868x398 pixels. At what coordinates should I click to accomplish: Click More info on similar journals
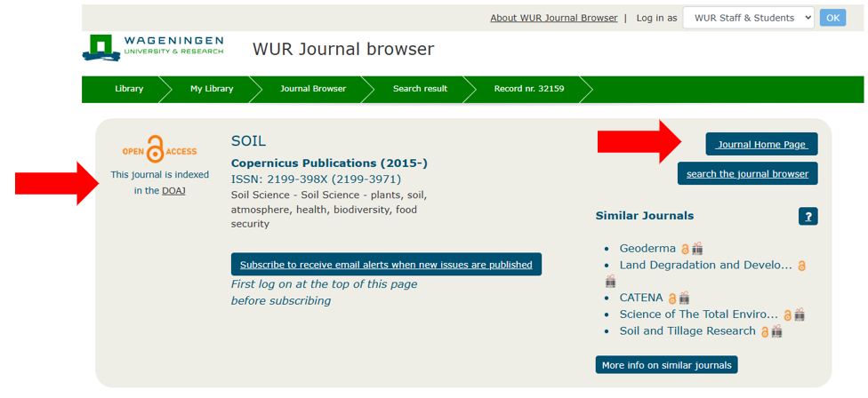(666, 365)
